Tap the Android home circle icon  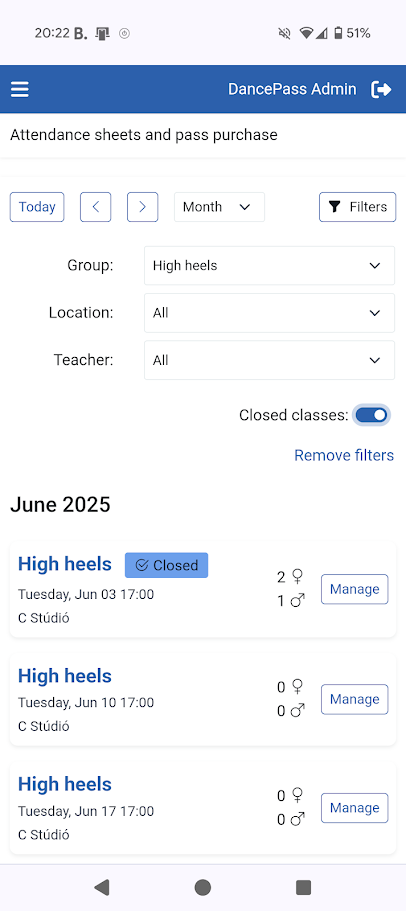pos(203,887)
